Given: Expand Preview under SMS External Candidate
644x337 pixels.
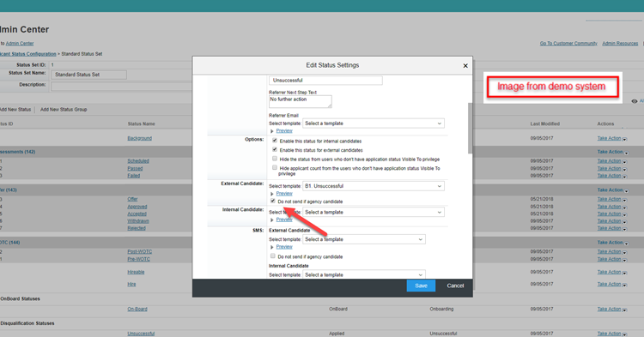Looking at the screenshot, I should tap(284, 247).
